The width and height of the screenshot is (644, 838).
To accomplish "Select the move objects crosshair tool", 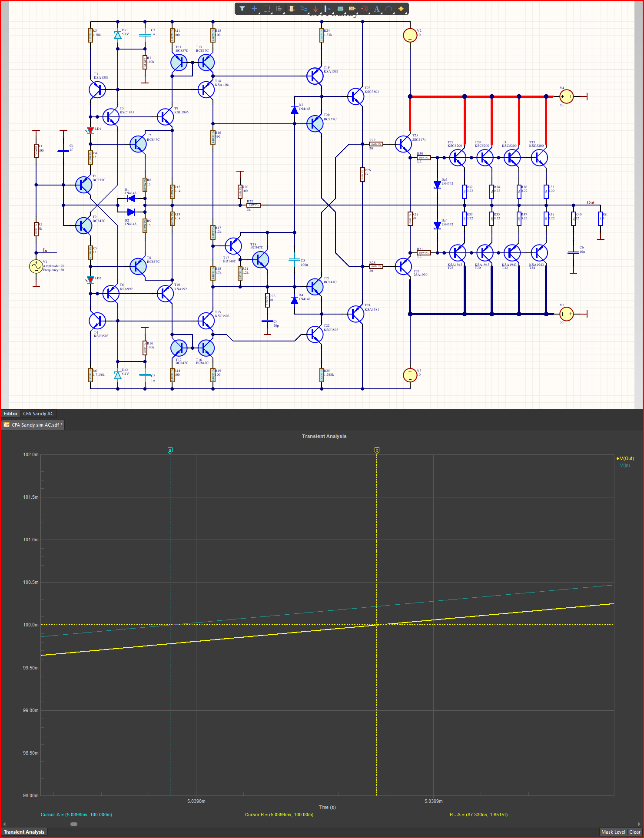I will 254,9.
